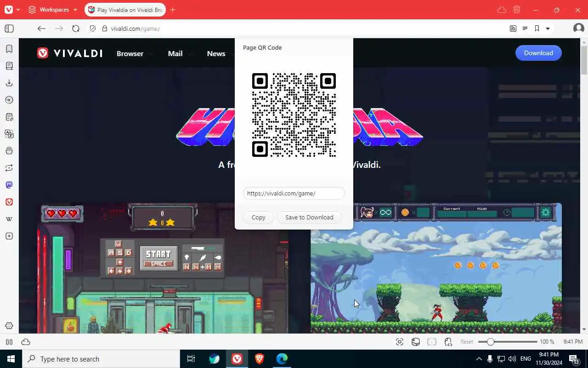The image size is (588, 368).
Task: Open Task View on taskbar
Action: point(191,359)
